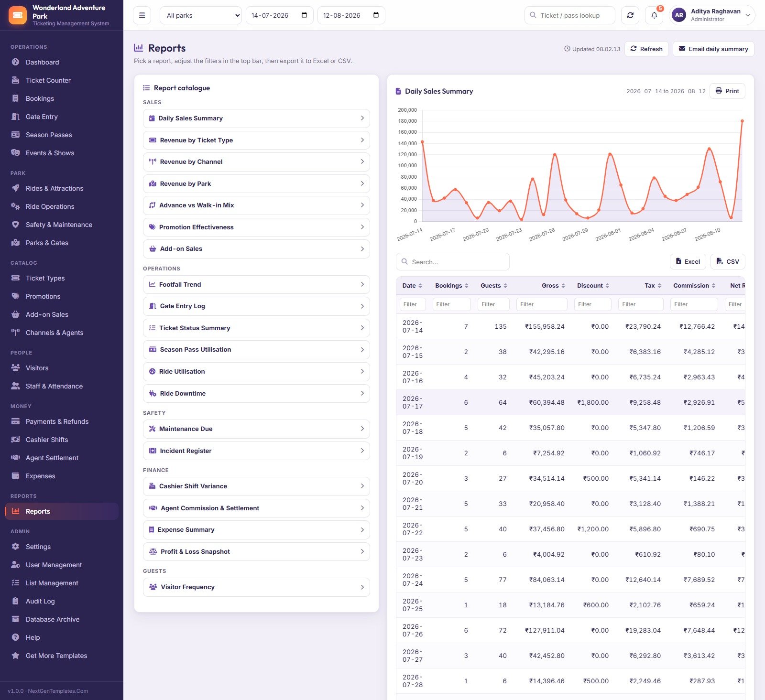Click the sync icon in top bar
Viewport: 765px width, 700px height.
point(630,15)
